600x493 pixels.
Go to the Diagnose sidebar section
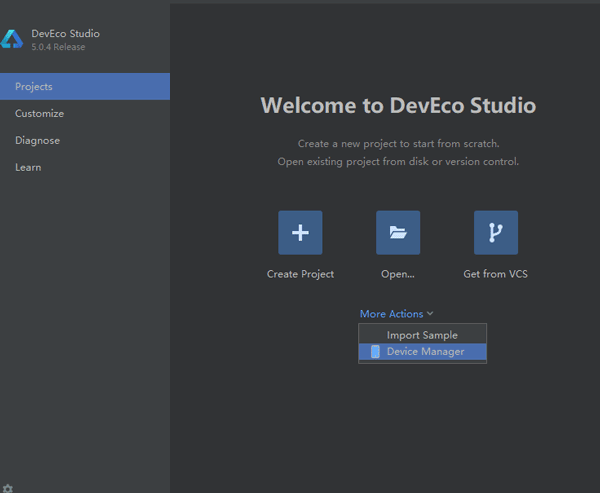pyautogui.click(x=37, y=141)
